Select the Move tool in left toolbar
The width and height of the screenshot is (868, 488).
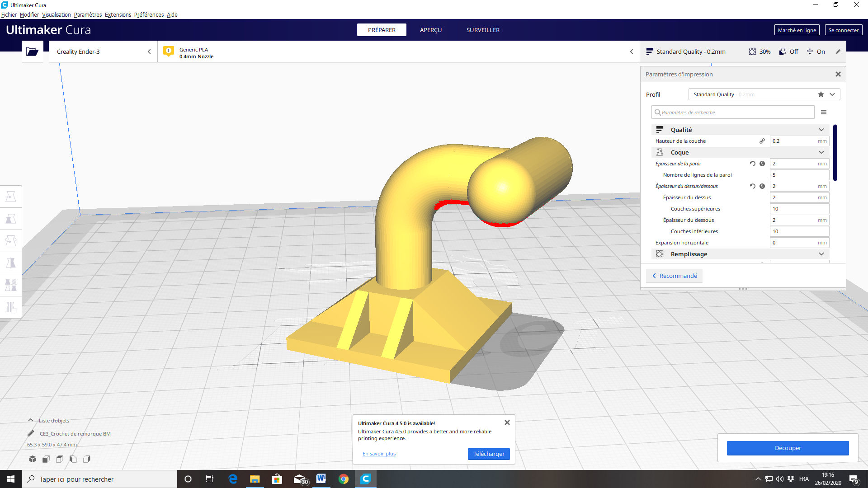point(11,197)
